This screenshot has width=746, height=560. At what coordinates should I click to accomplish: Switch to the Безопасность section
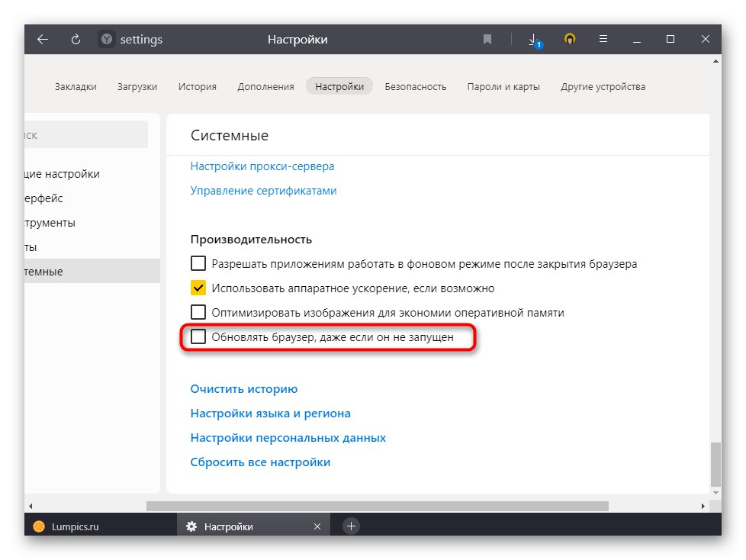point(416,86)
